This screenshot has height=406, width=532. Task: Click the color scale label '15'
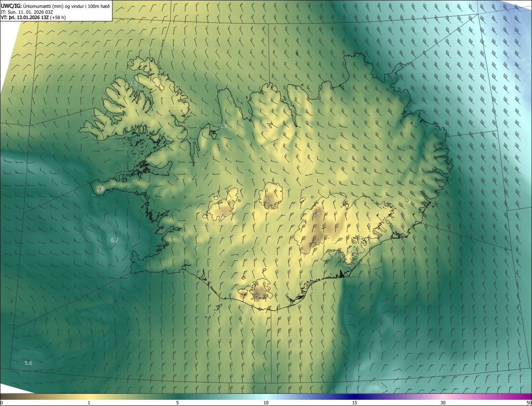pos(355,403)
